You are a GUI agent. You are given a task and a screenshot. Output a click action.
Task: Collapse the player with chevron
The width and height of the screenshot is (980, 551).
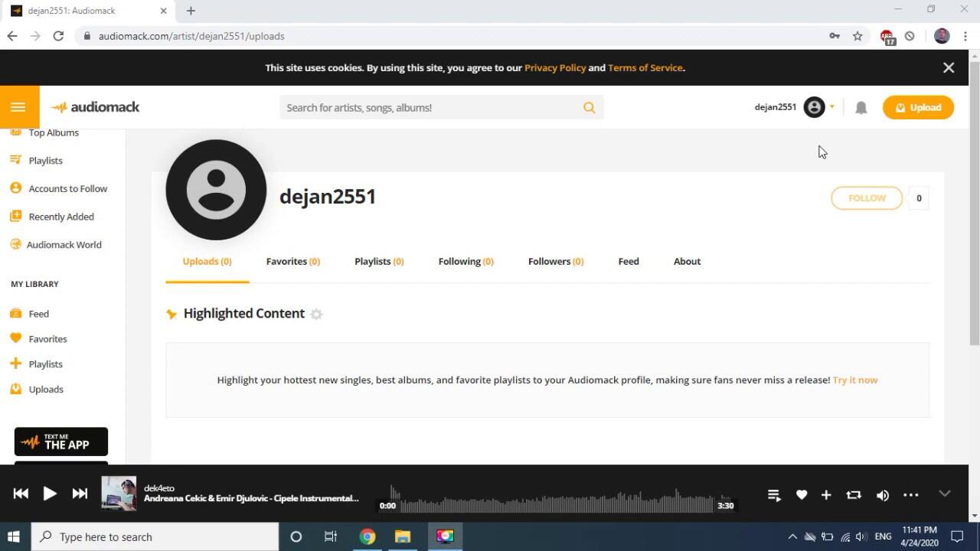tap(945, 494)
